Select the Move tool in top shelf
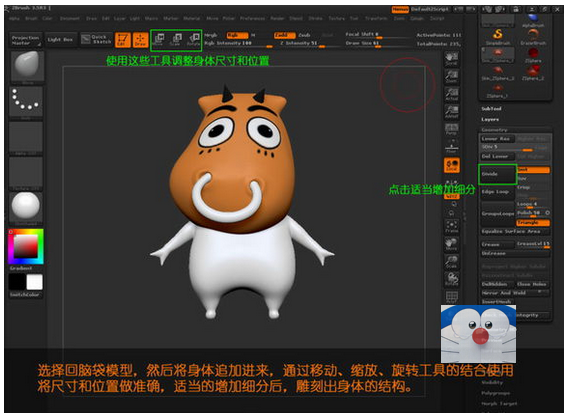The height and width of the screenshot is (413, 566). click(159, 39)
